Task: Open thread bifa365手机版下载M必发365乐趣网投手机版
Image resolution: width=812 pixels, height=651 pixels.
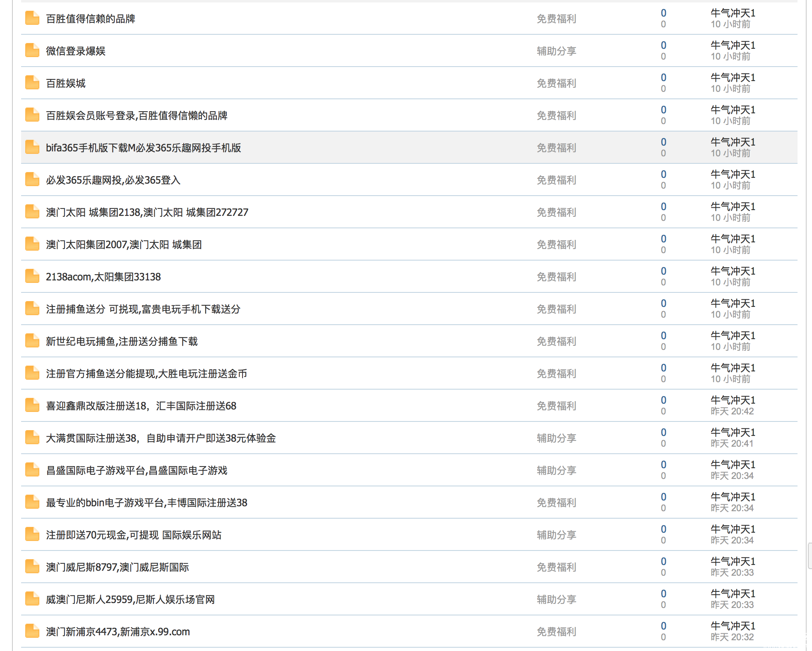Action: 144,148
